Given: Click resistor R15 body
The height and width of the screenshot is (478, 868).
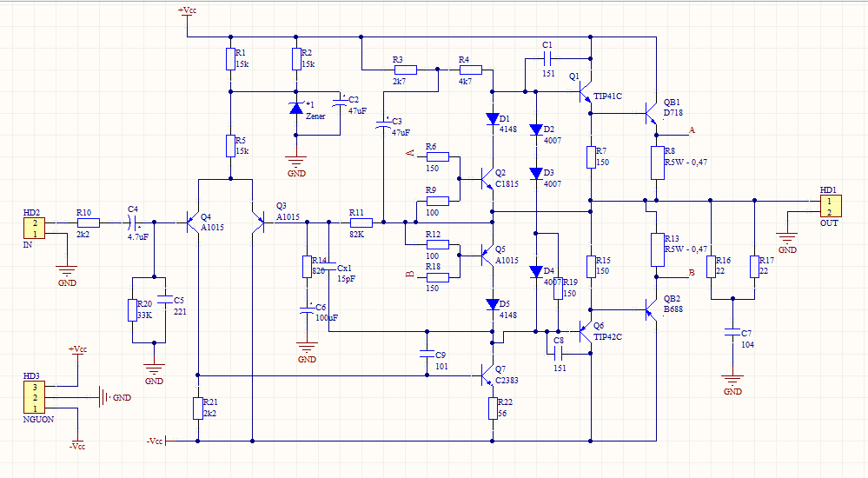Looking at the screenshot, I should point(591,267).
